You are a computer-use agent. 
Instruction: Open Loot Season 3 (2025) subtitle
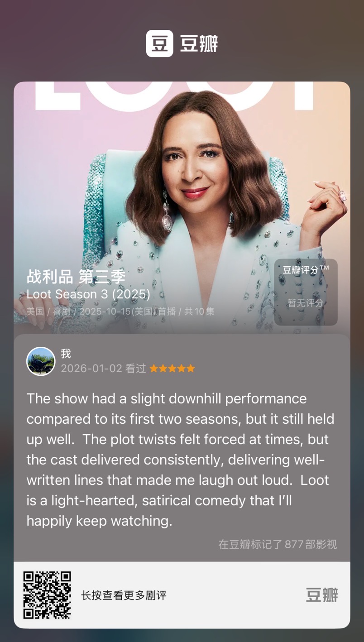(88, 294)
